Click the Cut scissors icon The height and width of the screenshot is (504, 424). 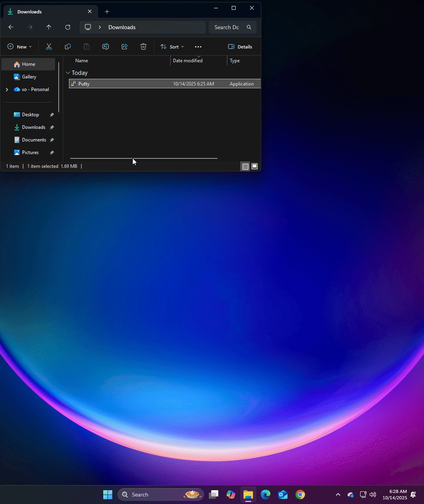(49, 46)
